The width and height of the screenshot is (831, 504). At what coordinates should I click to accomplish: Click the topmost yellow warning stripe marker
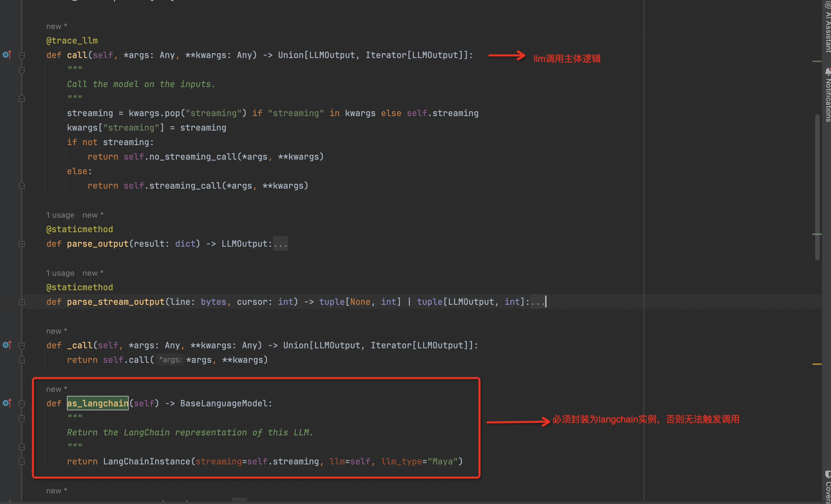(816, 61)
